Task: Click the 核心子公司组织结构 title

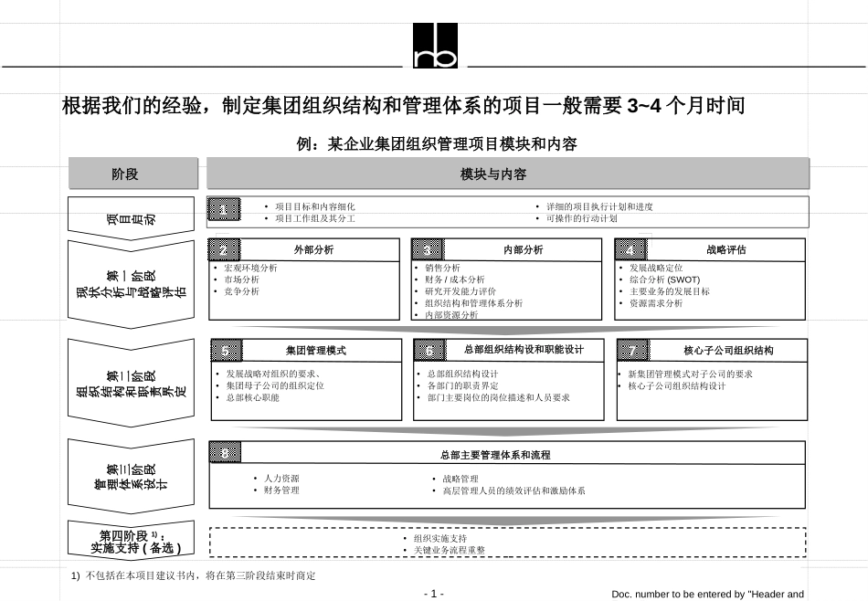Action: click(728, 351)
